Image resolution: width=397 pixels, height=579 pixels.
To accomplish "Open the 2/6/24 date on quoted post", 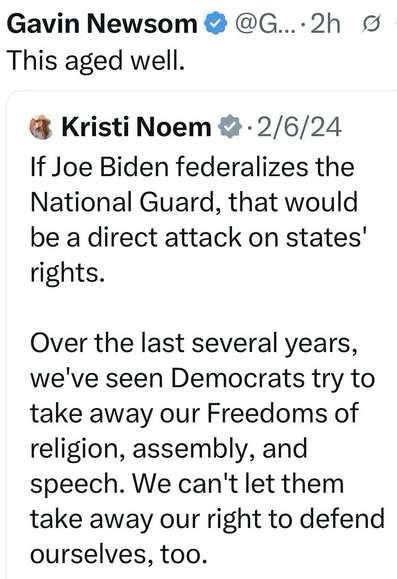I will coord(300,127).
